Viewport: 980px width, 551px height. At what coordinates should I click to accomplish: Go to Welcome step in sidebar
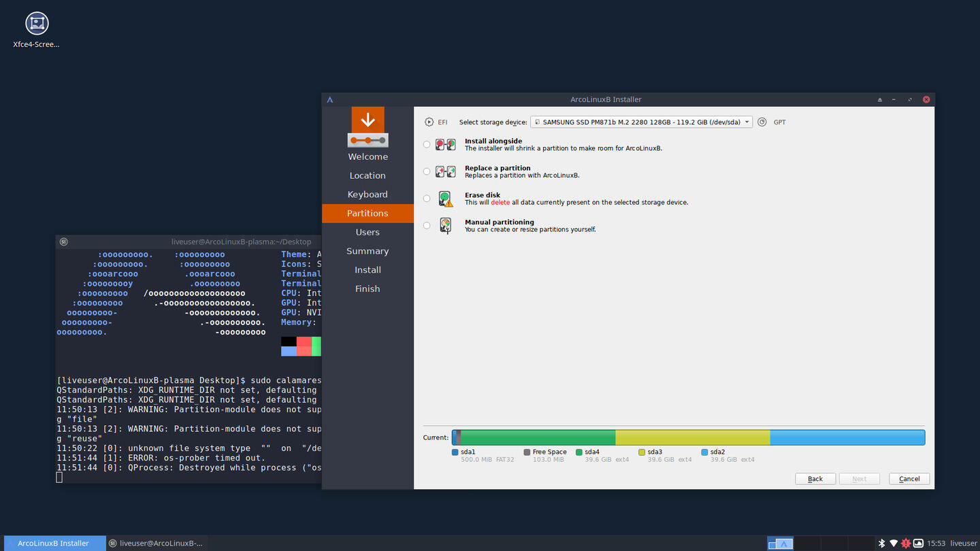click(x=367, y=156)
